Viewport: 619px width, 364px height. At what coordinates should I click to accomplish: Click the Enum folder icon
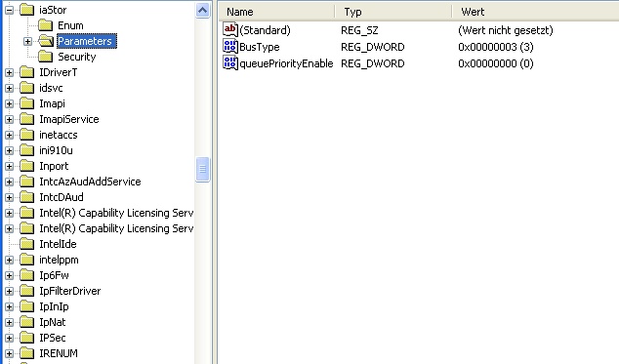click(x=45, y=25)
